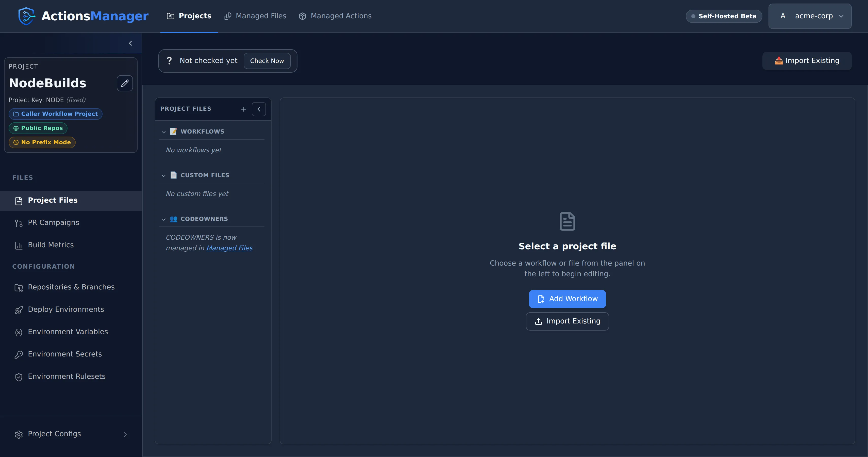Open Deploy Environments configuration
The height and width of the screenshot is (457, 868).
[x=71, y=309]
